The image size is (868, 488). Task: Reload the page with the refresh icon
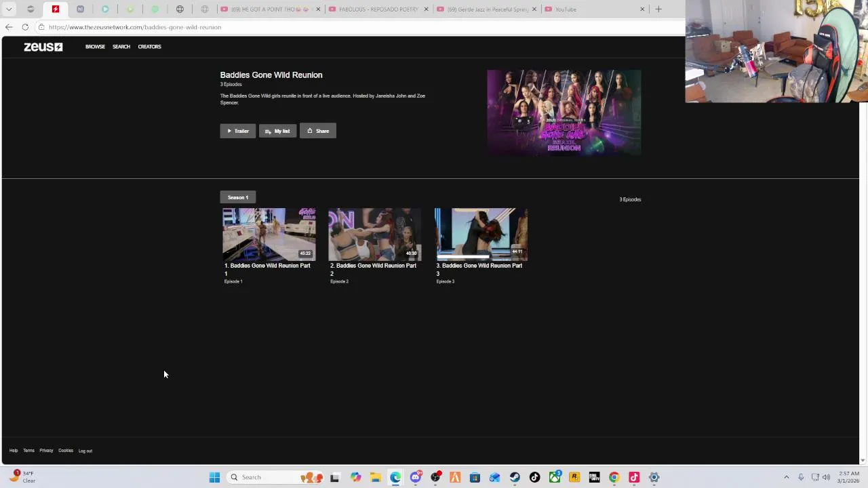point(25,27)
